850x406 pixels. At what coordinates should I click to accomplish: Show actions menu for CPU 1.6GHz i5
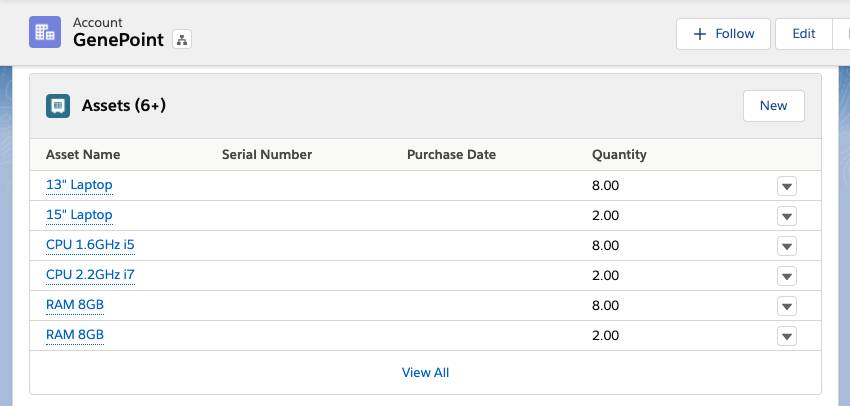(x=787, y=246)
